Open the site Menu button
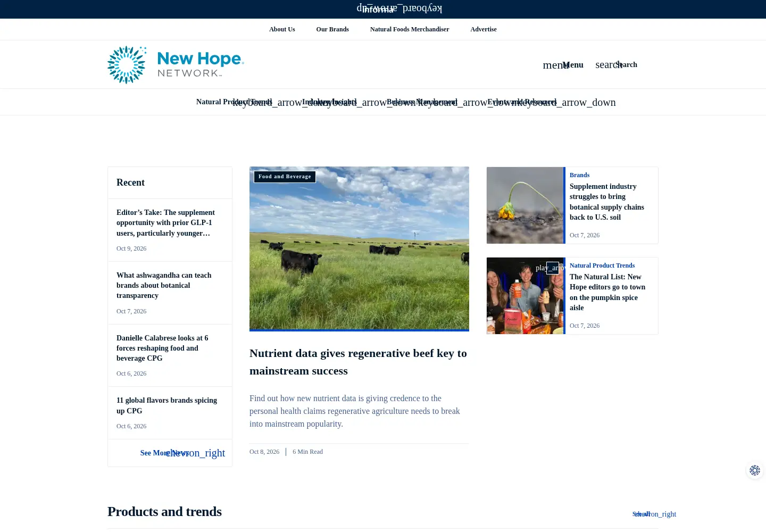 563,65
